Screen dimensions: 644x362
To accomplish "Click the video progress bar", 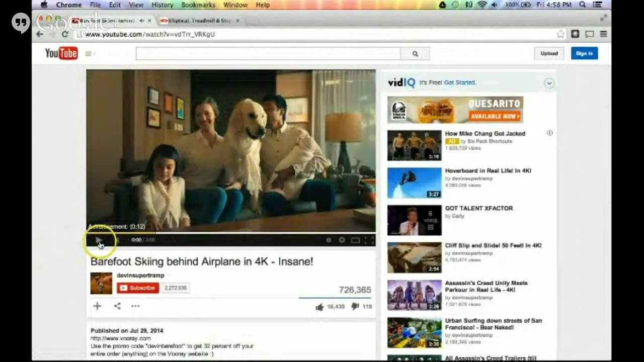I will point(231,233).
